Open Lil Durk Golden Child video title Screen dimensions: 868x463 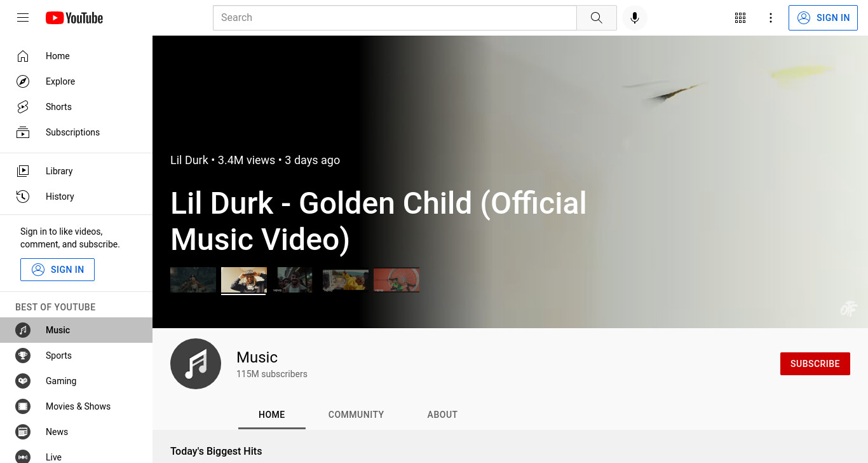click(x=379, y=221)
